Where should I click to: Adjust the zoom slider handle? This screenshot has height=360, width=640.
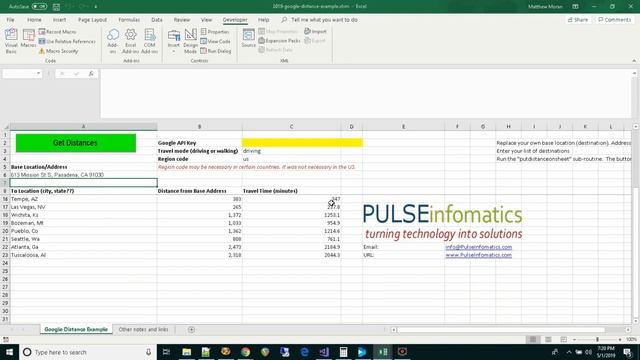click(597, 340)
